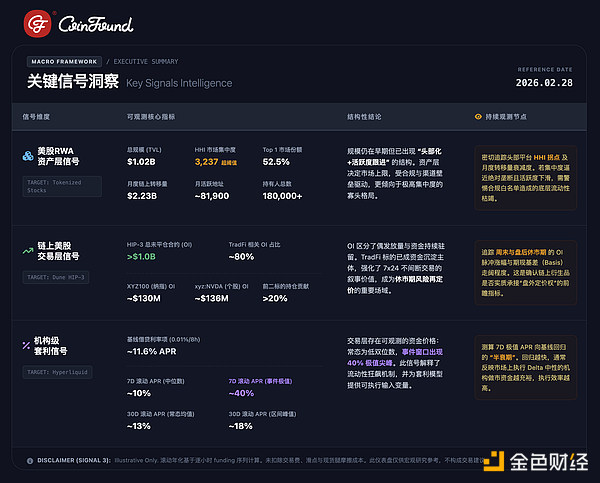
Task: Click the percent icon beside 机构级套利信号
Action: 28,345
